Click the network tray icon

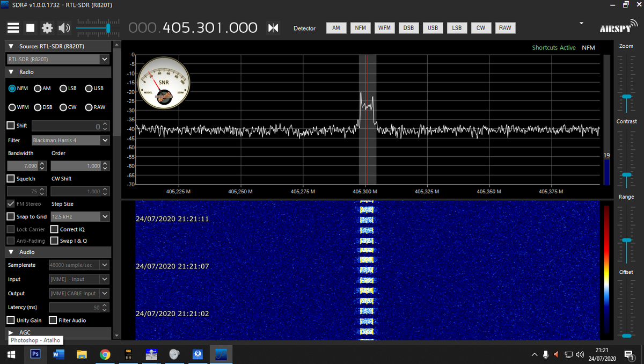point(568,354)
